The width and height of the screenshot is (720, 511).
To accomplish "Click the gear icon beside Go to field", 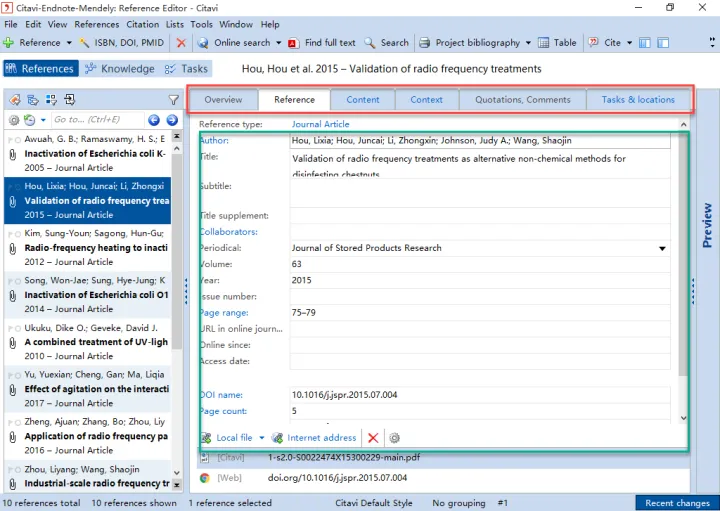I will click(x=14, y=120).
